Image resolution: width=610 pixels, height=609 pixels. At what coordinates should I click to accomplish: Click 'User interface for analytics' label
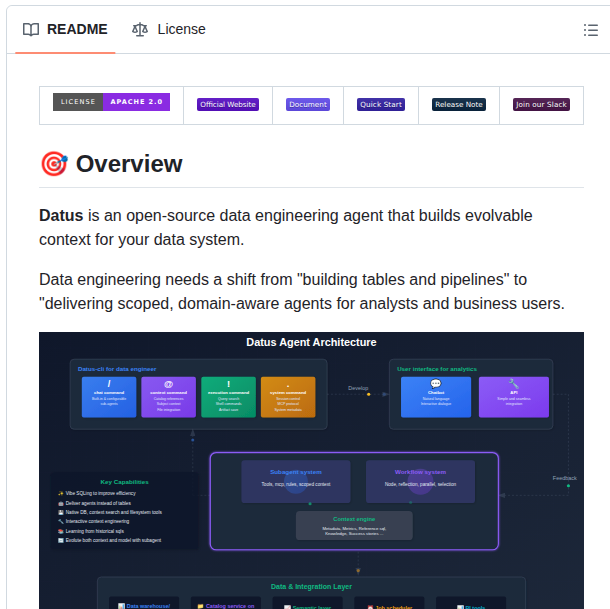pyautogui.click(x=436, y=369)
